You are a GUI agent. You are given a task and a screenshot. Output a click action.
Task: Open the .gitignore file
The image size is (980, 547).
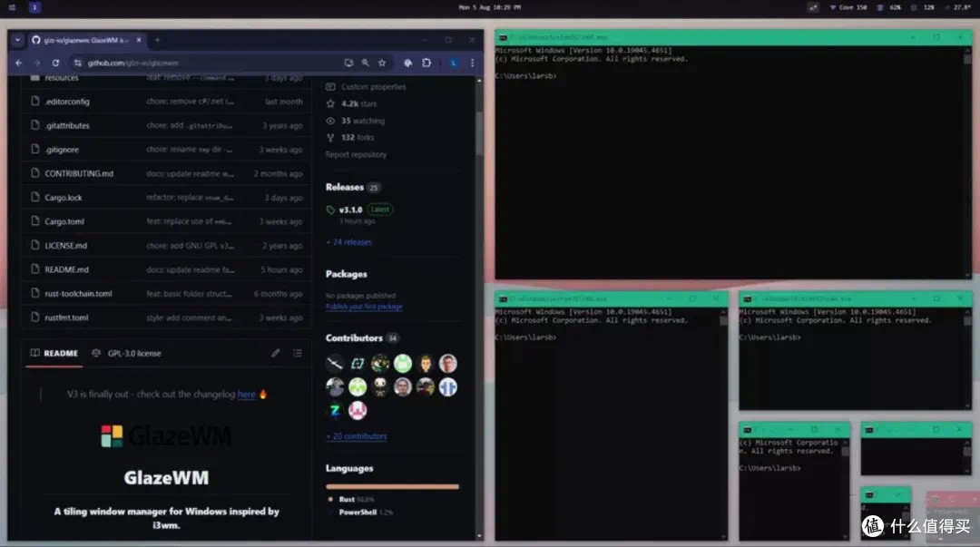62,150
